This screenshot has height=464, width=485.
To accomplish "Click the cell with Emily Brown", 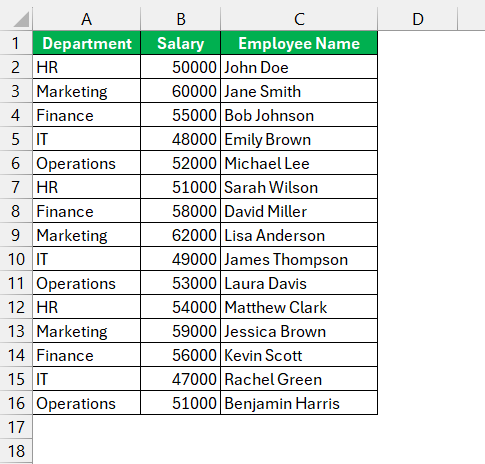I will point(299,139).
